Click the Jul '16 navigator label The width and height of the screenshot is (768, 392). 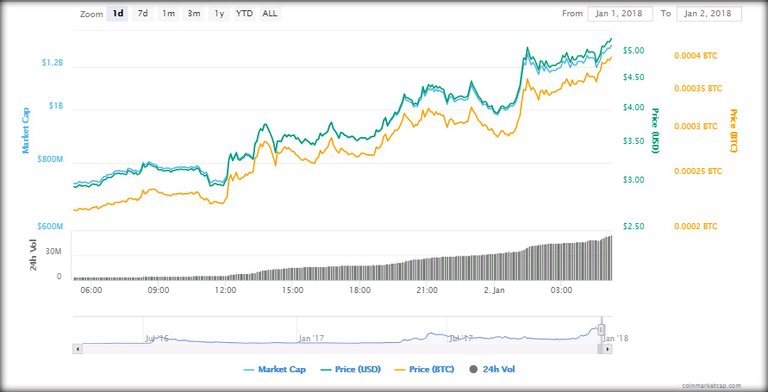point(157,338)
